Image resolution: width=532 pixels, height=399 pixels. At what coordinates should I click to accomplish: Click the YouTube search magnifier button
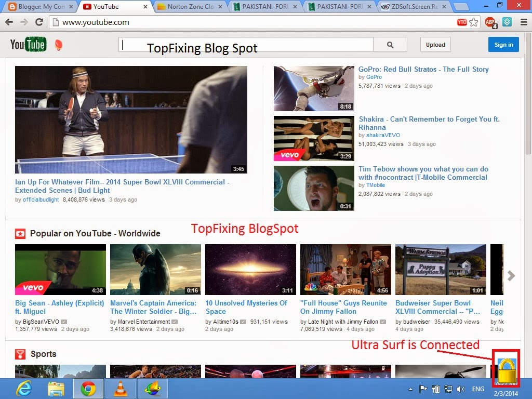[x=390, y=45]
